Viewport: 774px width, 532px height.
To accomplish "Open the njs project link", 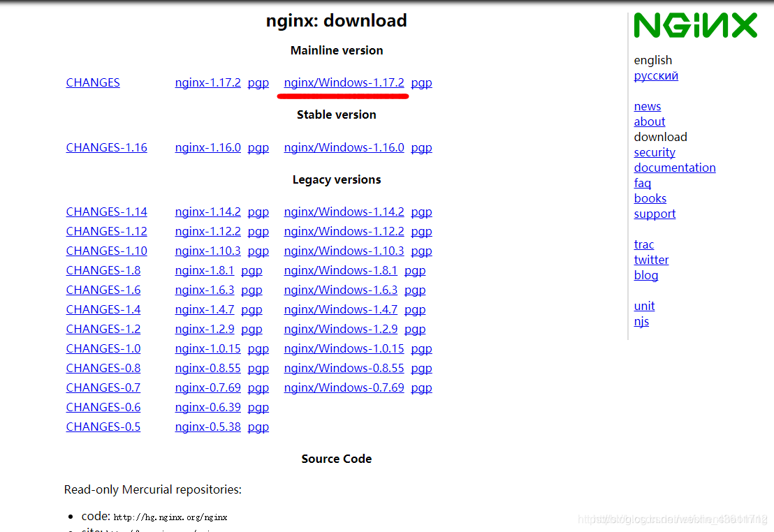I will click(641, 322).
